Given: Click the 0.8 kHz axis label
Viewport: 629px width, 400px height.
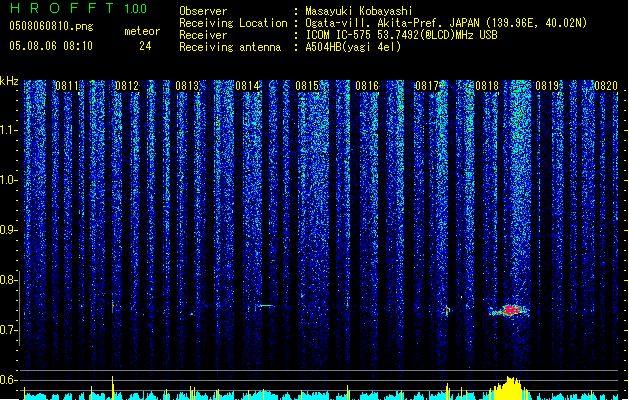Looking at the screenshot, I should [x=9, y=280].
